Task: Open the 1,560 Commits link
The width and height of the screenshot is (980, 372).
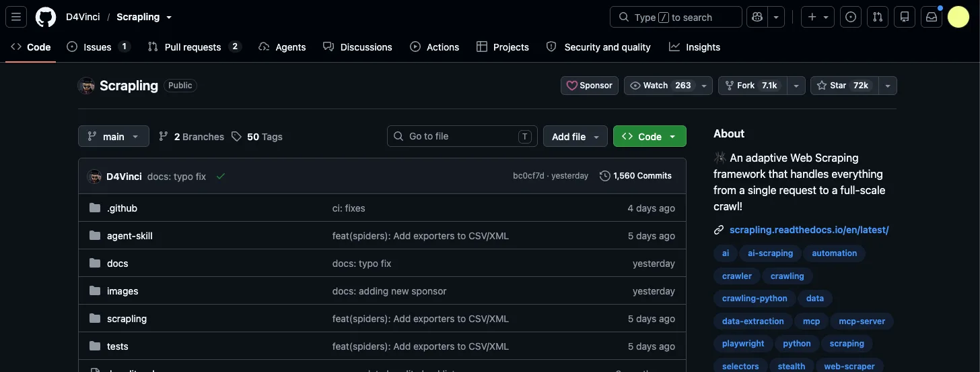Action: pos(635,176)
